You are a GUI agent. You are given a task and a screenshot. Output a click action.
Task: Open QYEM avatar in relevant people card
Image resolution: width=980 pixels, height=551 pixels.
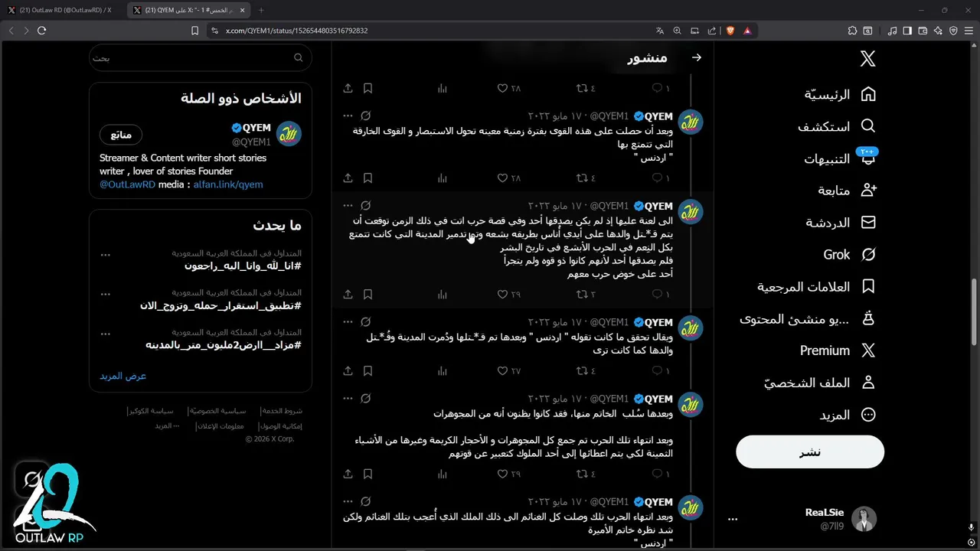(289, 134)
